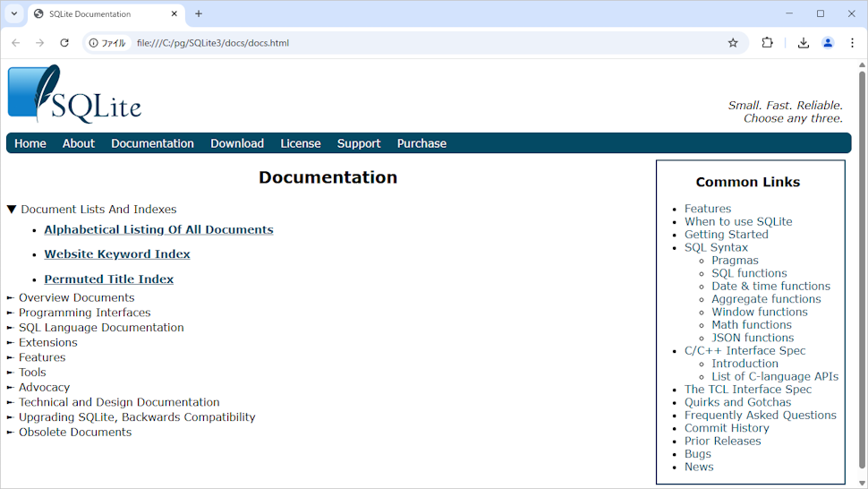Open the Chrome profile avatar icon
Image resolution: width=868 pixels, height=489 pixels.
(x=828, y=43)
